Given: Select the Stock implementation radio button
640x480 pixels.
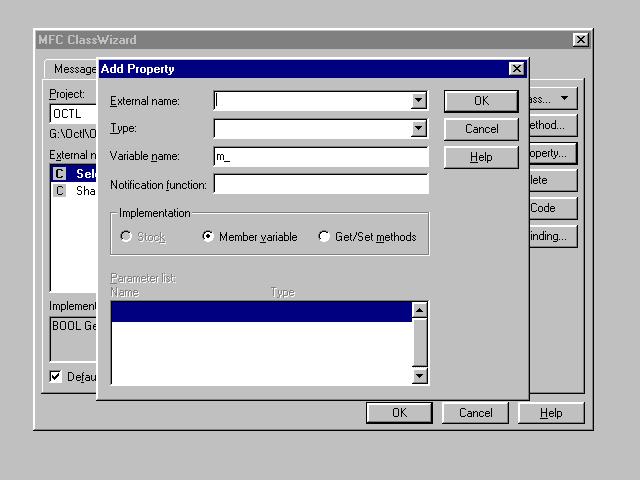Looking at the screenshot, I should [126, 237].
